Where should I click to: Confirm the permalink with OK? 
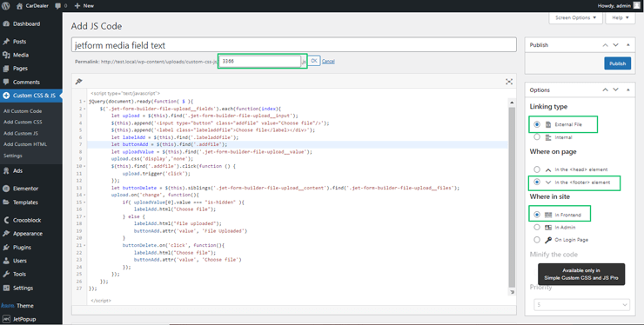click(314, 61)
